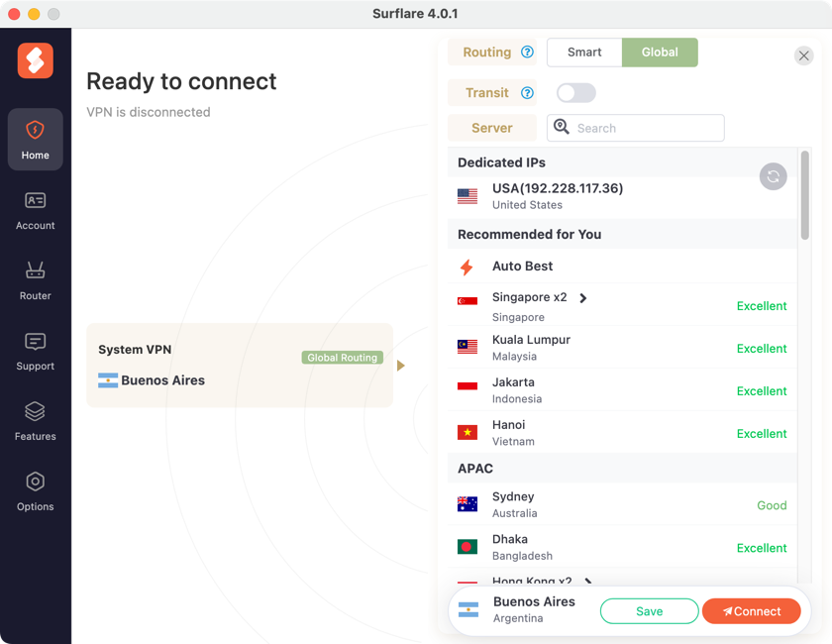Select Auto Best recommended server
The image size is (832, 644).
coord(522,267)
